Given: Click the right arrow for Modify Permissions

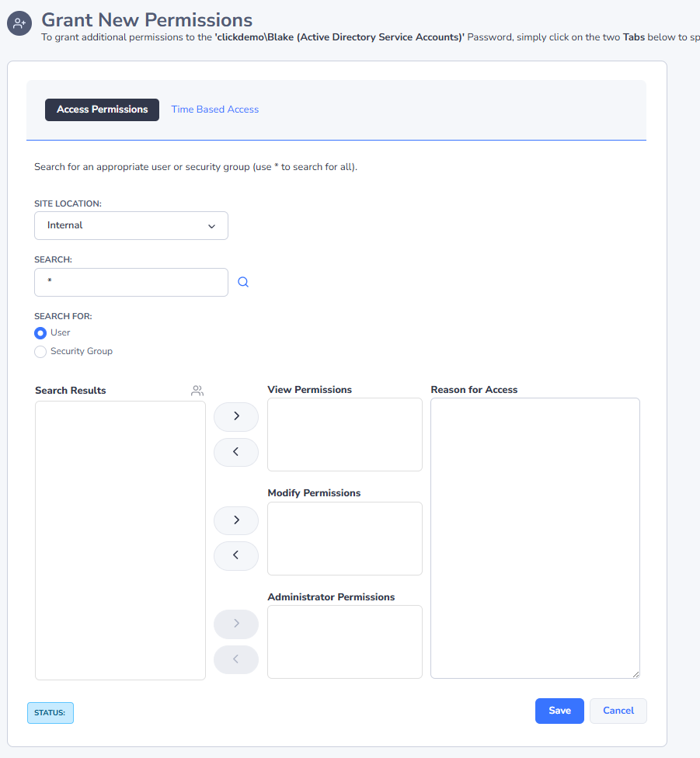Looking at the screenshot, I should (235, 520).
